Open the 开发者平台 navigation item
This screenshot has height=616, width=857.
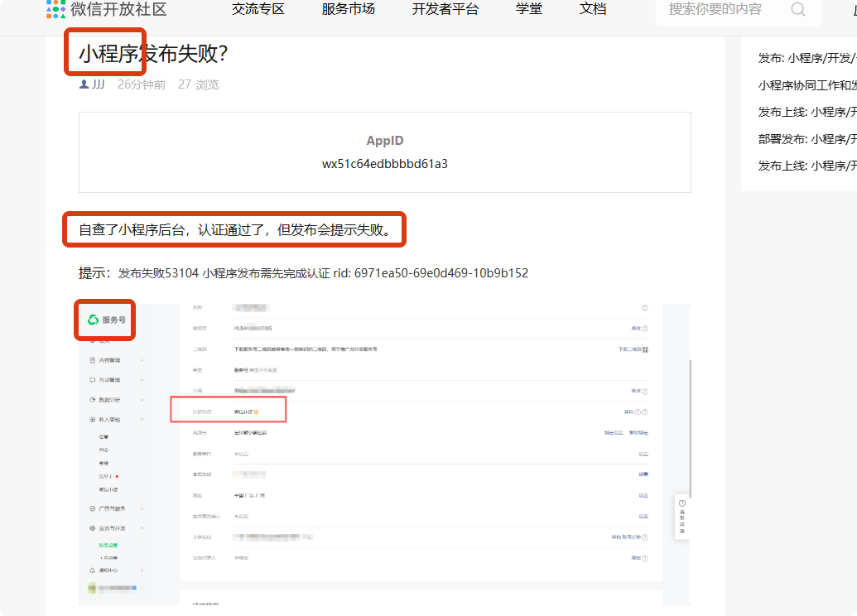(445, 9)
